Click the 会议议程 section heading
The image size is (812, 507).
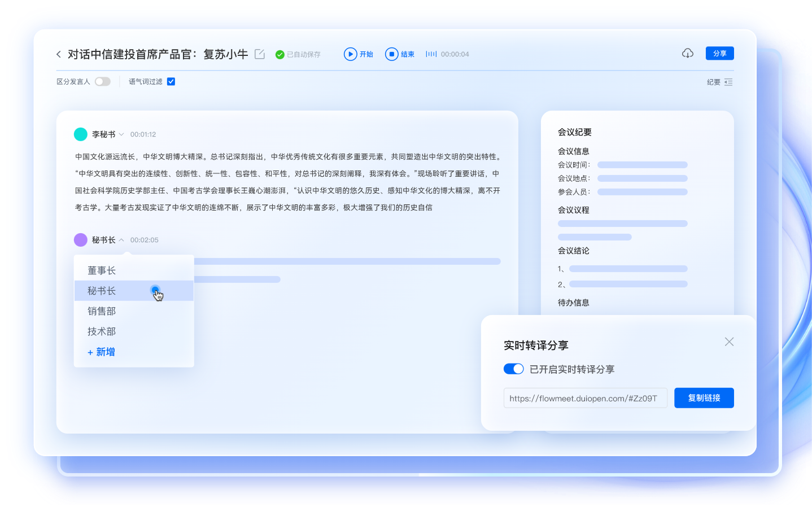tap(574, 210)
